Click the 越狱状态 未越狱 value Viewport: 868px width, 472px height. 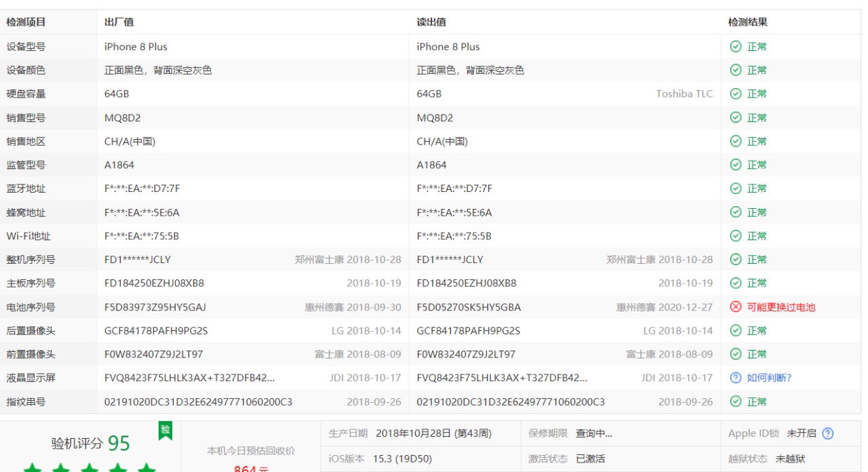[x=791, y=459]
